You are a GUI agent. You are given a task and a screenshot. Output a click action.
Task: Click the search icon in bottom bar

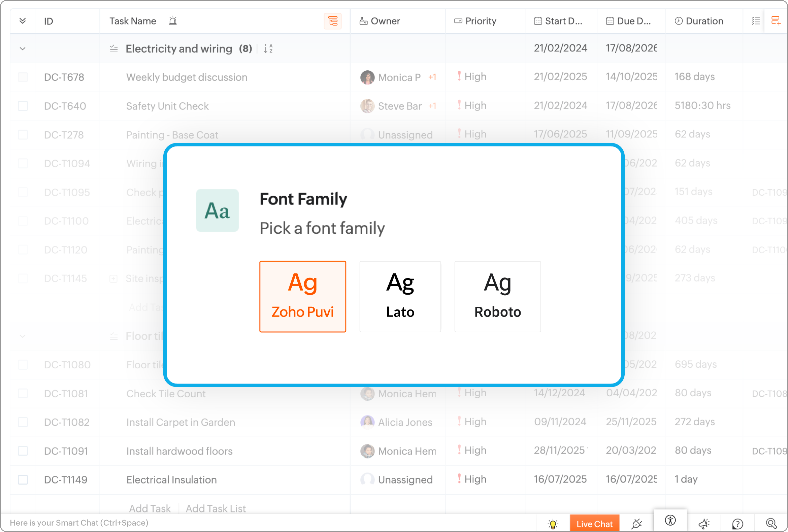[771, 524]
